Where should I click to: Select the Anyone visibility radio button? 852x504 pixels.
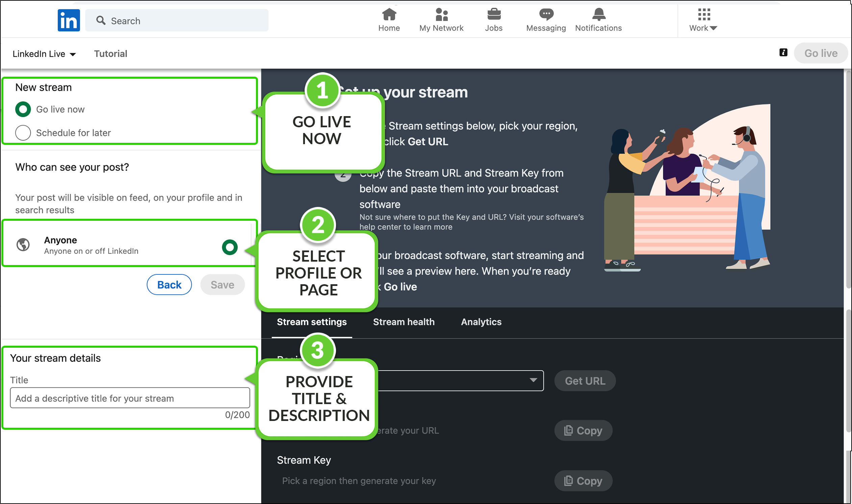point(230,247)
